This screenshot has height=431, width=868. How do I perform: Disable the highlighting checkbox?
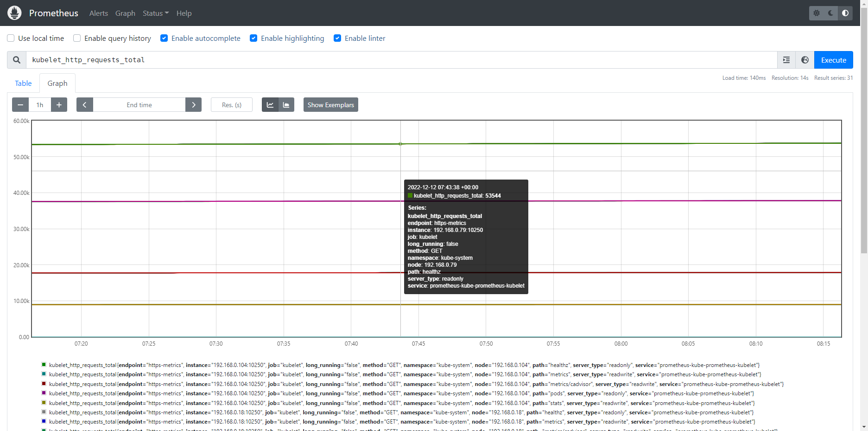[x=253, y=38]
